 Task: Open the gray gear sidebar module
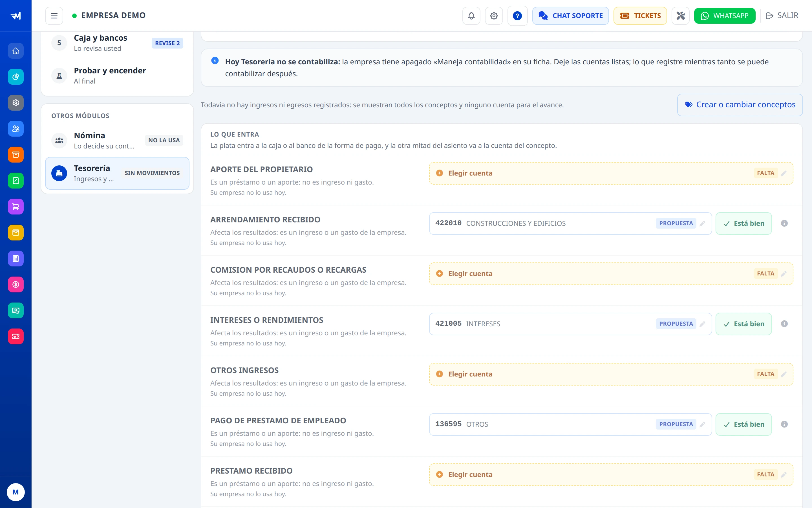(x=16, y=103)
